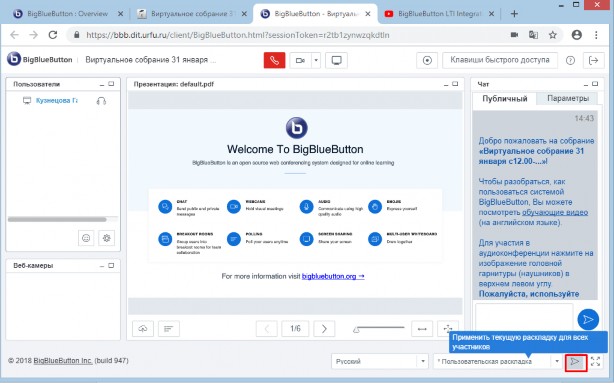Maximize the Чат panel
Screen dimensions: 614x383
(595, 84)
